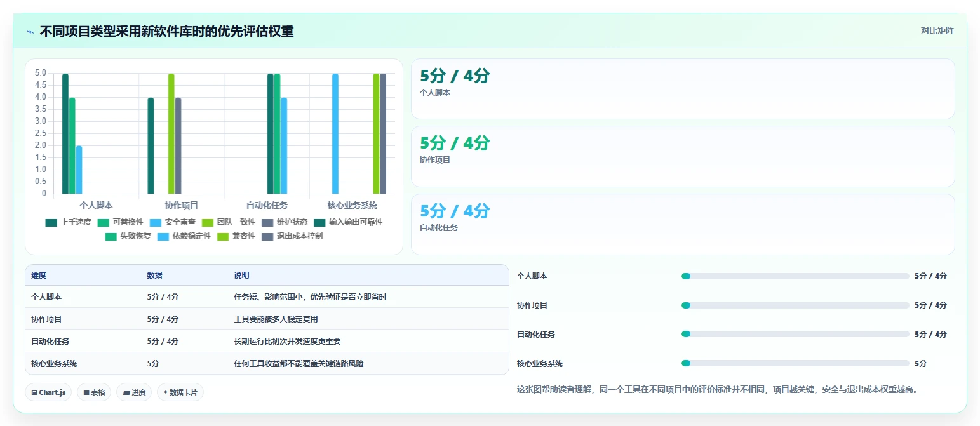Click the lightning icon beside the page title
980x426 pixels.
tap(30, 32)
